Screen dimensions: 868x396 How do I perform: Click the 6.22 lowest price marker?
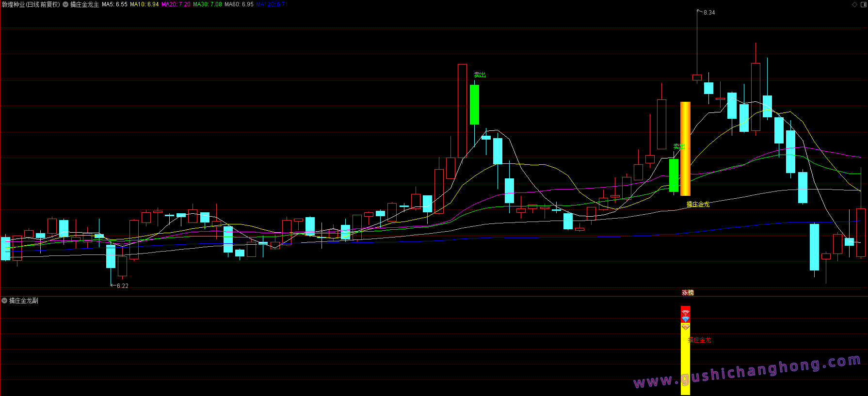pos(122,286)
